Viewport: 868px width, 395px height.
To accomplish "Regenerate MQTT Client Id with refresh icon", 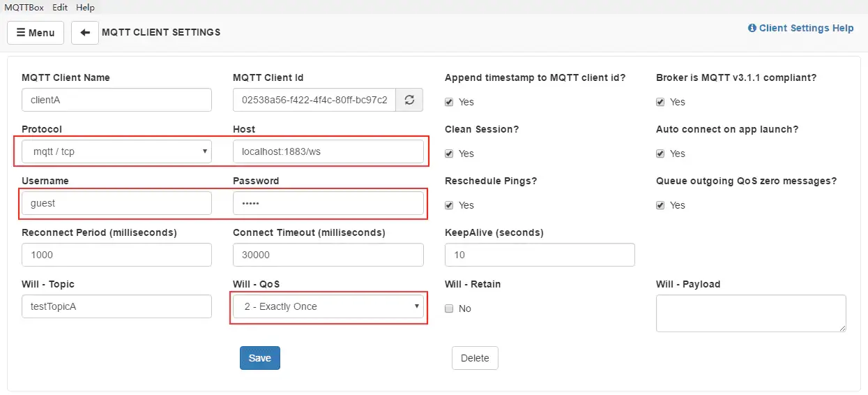I will [409, 100].
